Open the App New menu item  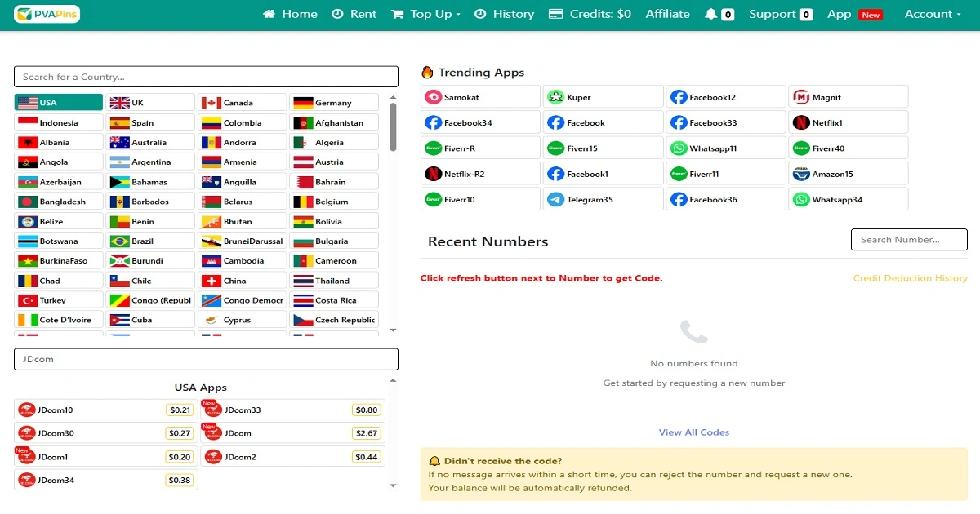point(854,14)
